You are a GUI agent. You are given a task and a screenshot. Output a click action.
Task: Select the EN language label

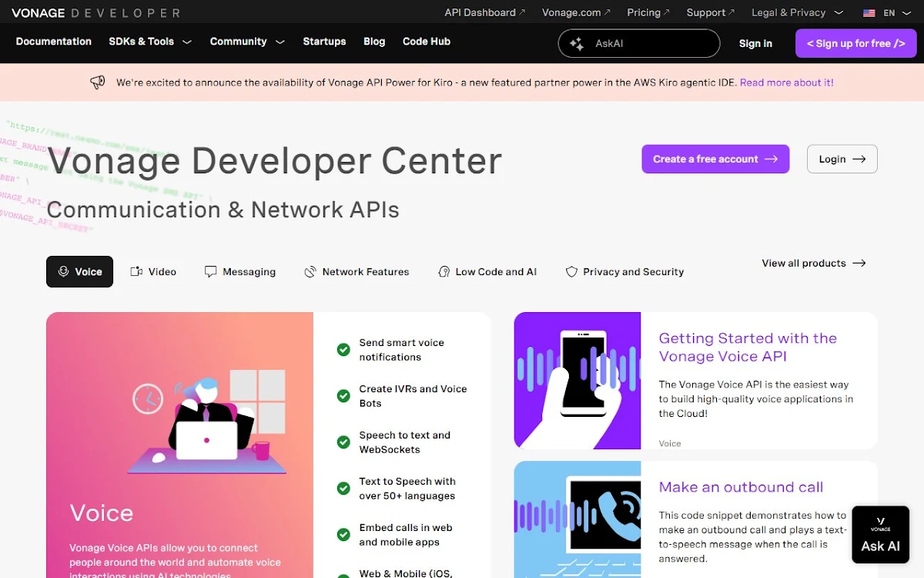coord(889,13)
